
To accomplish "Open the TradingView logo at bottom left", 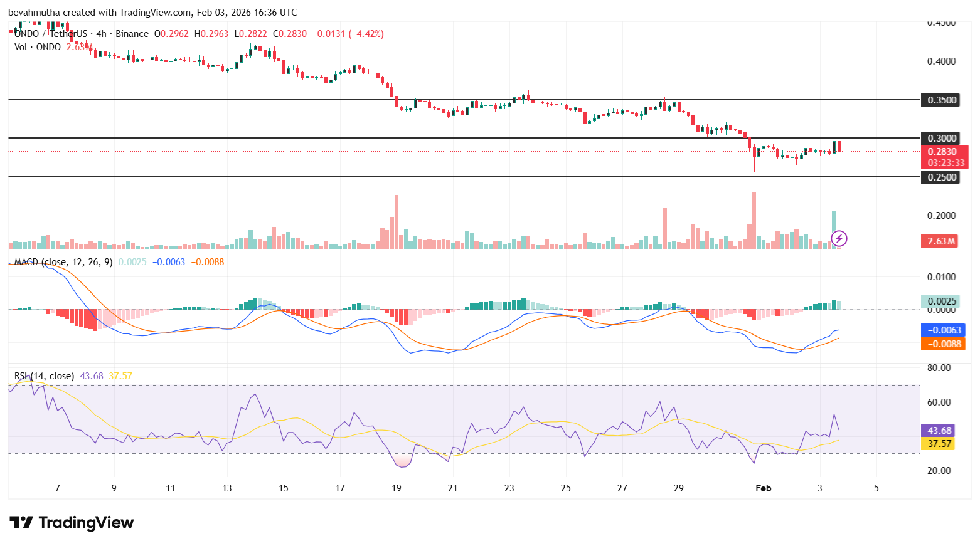I will pos(70,522).
